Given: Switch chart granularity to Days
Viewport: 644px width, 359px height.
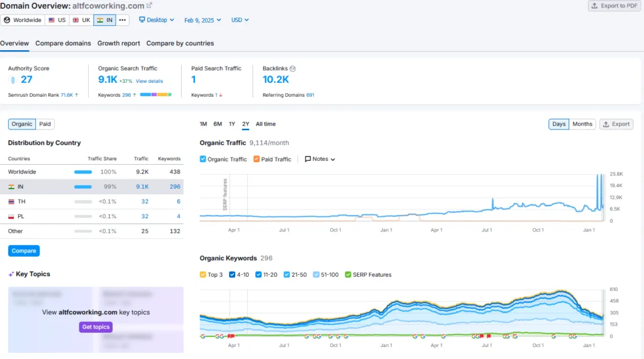Looking at the screenshot, I should click(558, 124).
